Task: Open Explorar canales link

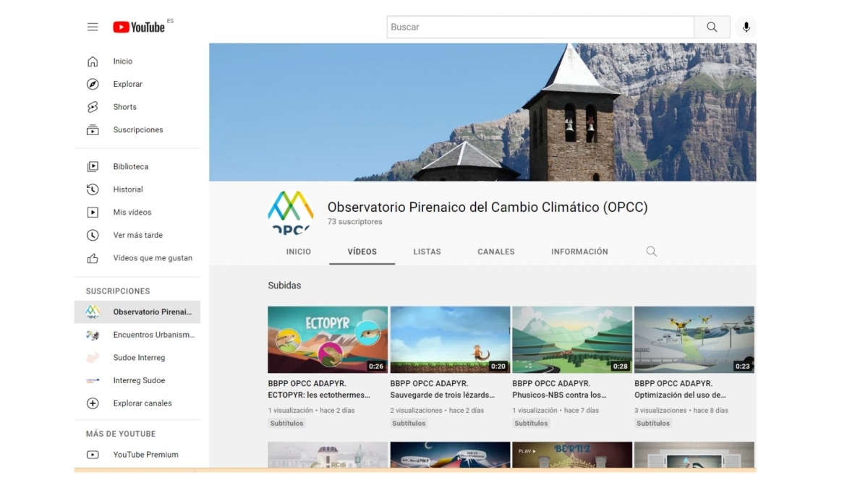Action: click(142, 403)
